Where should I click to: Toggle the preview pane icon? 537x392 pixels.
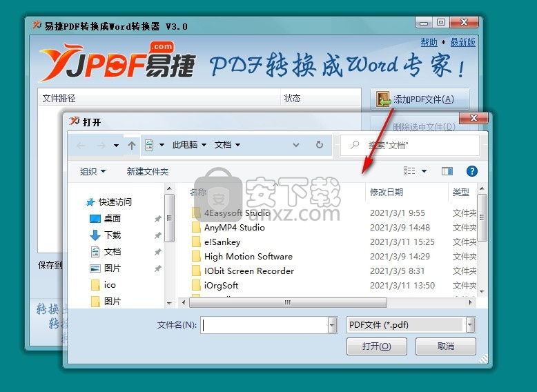point(447,171)
